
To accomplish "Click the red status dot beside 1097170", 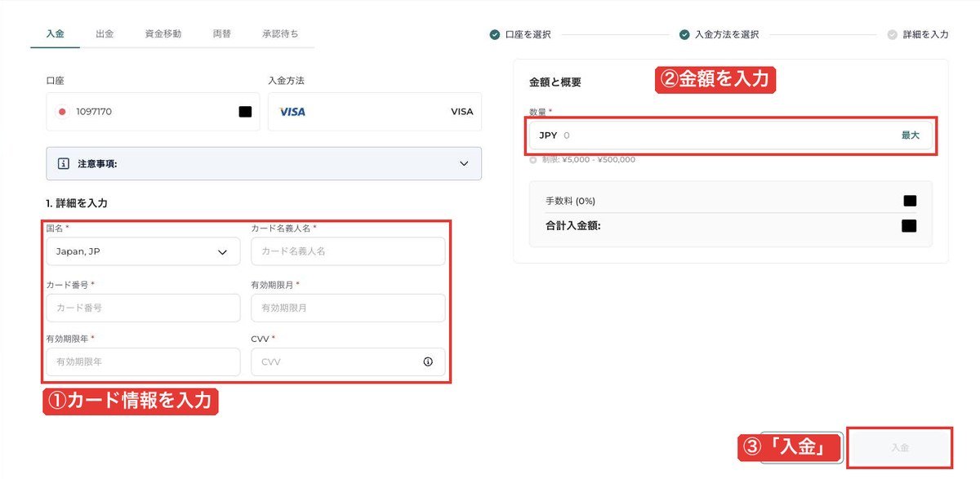I will point(62,112).
